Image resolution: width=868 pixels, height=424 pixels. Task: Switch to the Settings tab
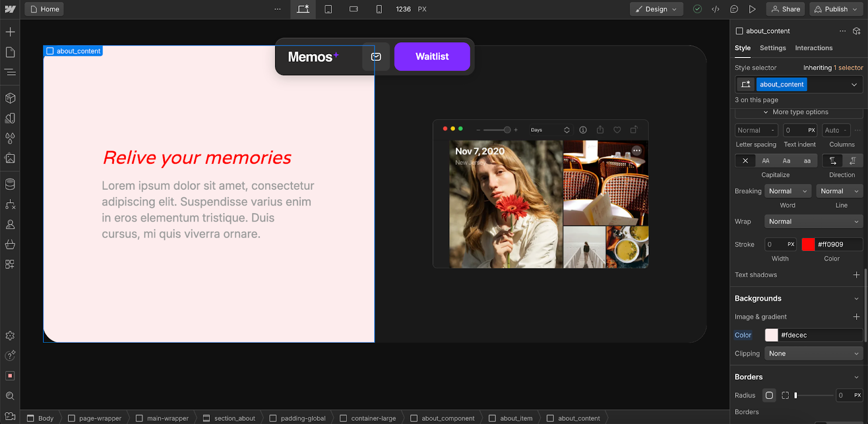point(773,48)
